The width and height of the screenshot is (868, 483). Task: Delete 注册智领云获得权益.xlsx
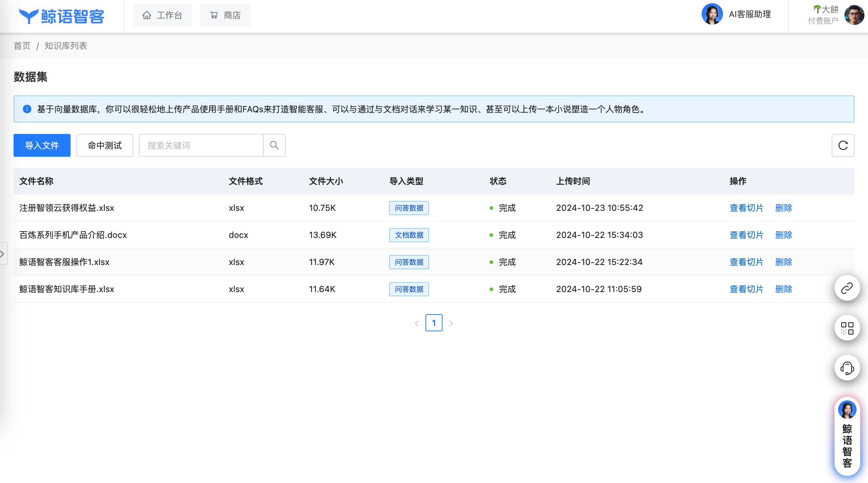[784, 208]
